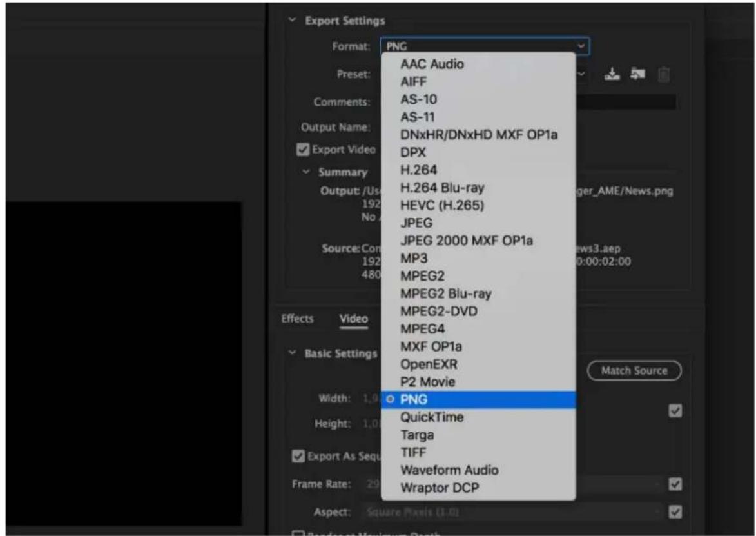Select highlighted PNG format entry
Image resolution: width=756 pixels, height=536 pixels.
pyautogui.click(x=478, y=399)
